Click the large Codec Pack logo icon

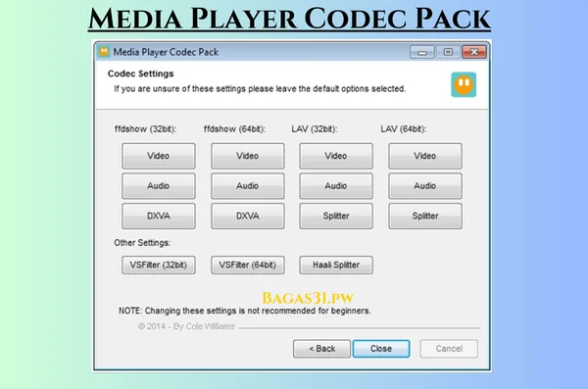pyautogui.click(x=464, y=84)
